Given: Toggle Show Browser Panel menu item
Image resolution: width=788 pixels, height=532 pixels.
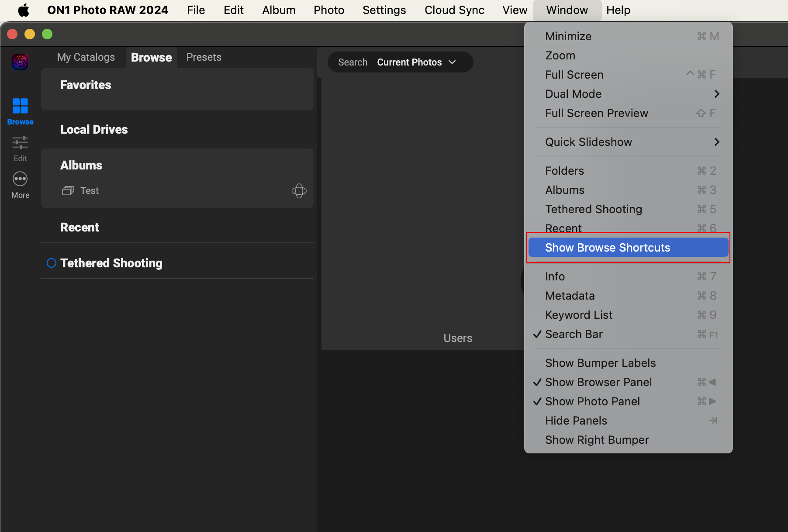Looking at the screenshot, I should [598, 382].
